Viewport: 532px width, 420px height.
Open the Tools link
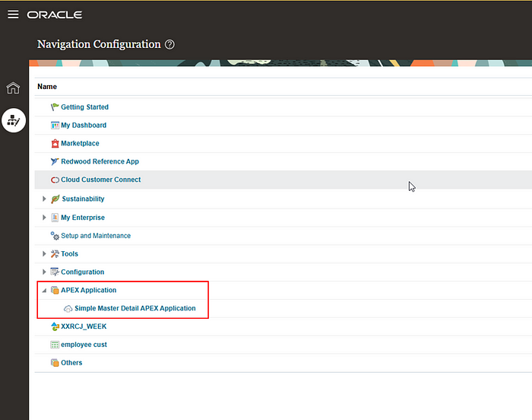point(70,254)
